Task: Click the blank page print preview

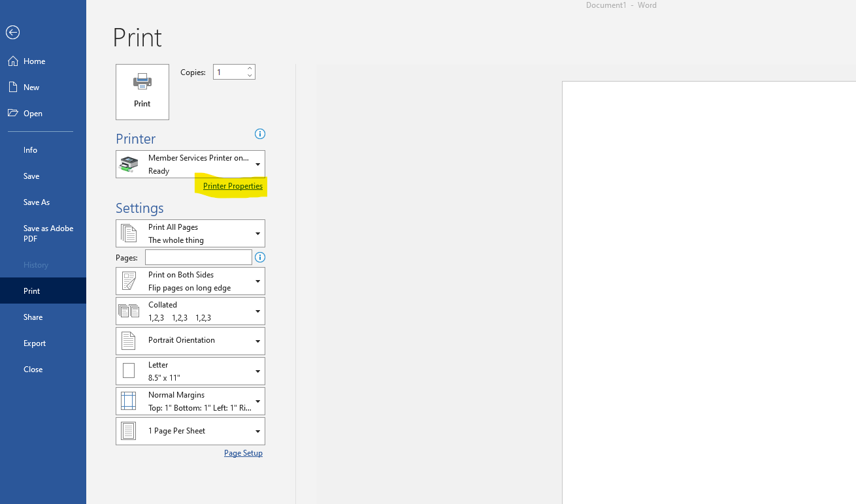Action: [x=709, y=292]
